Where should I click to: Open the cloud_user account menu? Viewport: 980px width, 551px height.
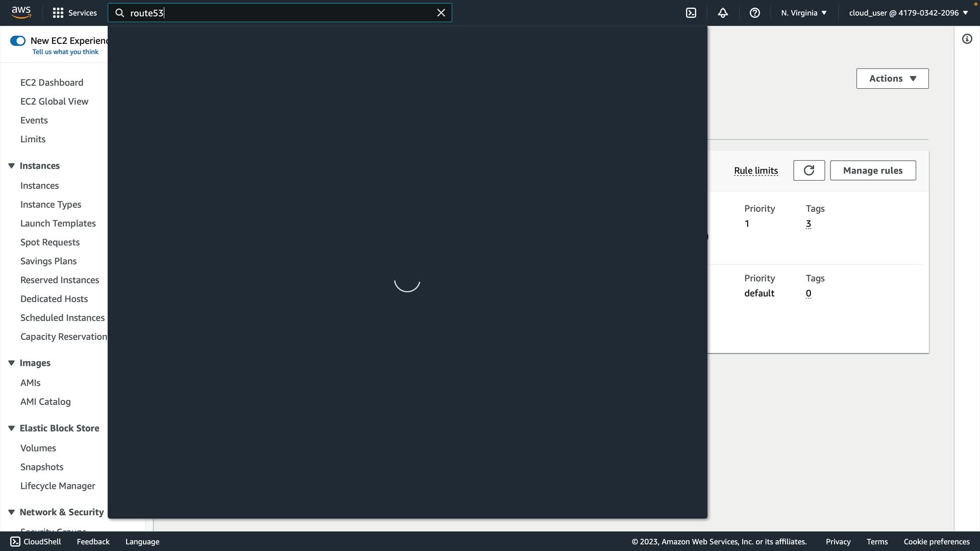(x=908, y=13)
